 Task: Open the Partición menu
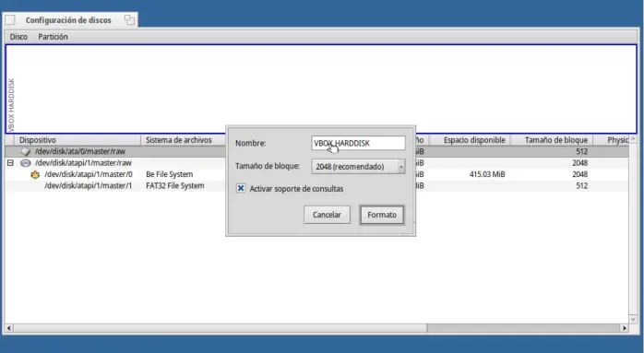tap(53, 37)
